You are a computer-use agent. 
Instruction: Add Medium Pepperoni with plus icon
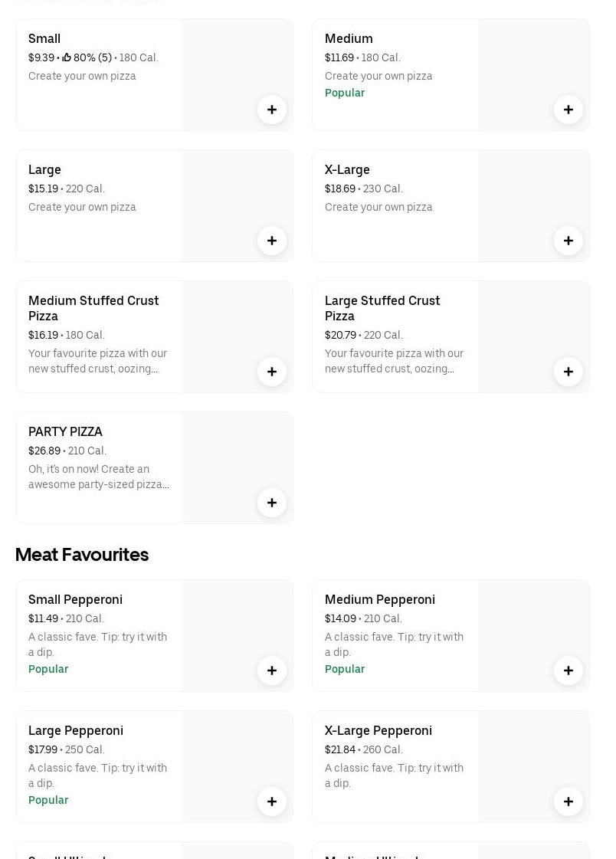(568, 670)
